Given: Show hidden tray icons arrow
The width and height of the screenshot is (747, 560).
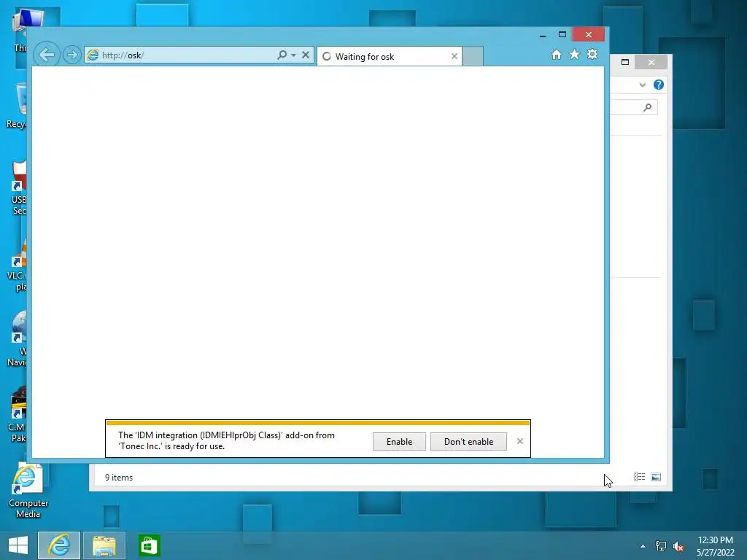Looking at the screenshot, I should pyautogui.click(x=643, y=546).
